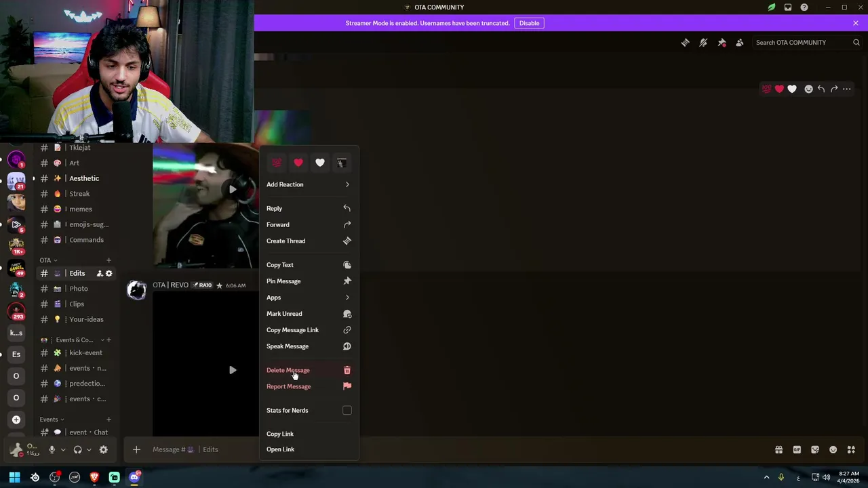868x488 pixels.
Task: Toggle the member list icon
Action: 740,43
